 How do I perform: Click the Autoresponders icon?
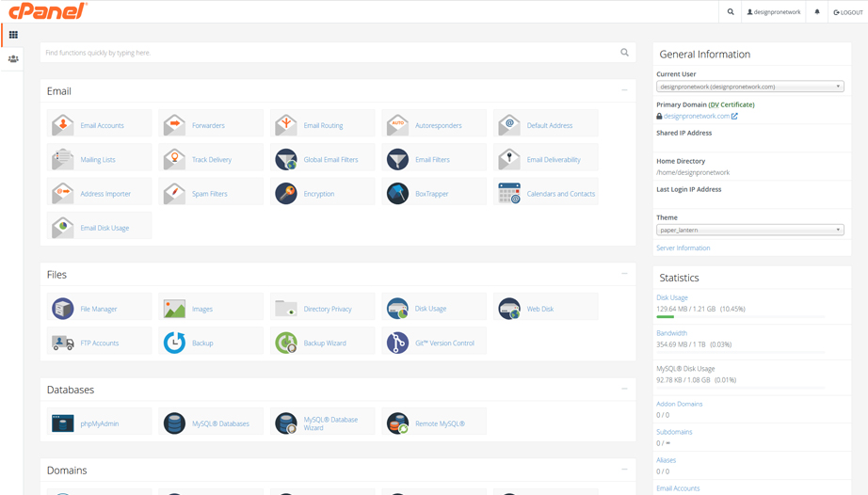coord(397,125)
